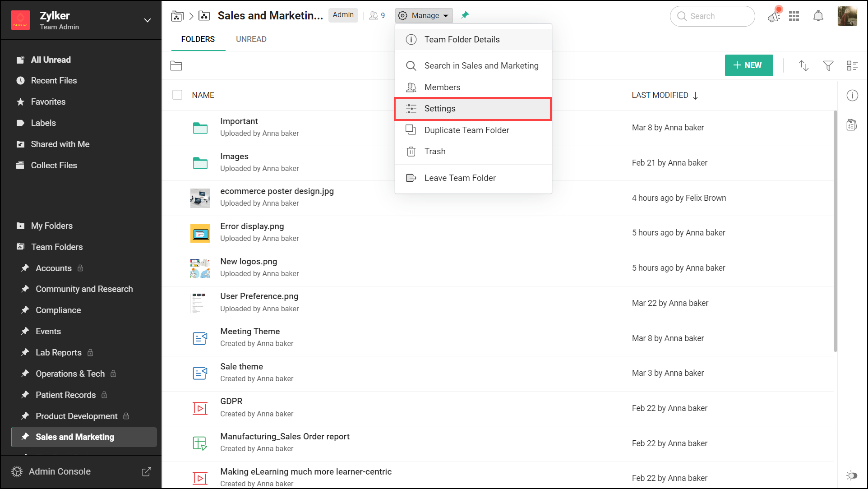Click the Search input field

pos(713,16)
